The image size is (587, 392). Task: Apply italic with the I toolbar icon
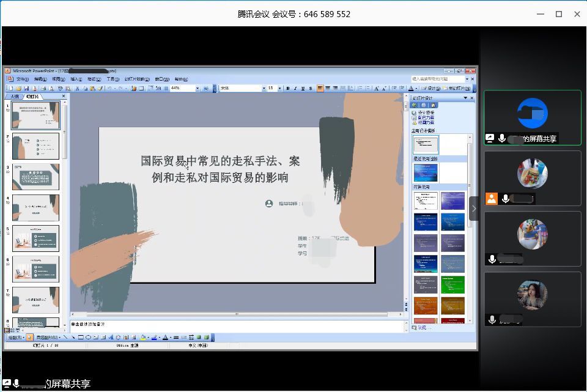[x=295, y=88]
